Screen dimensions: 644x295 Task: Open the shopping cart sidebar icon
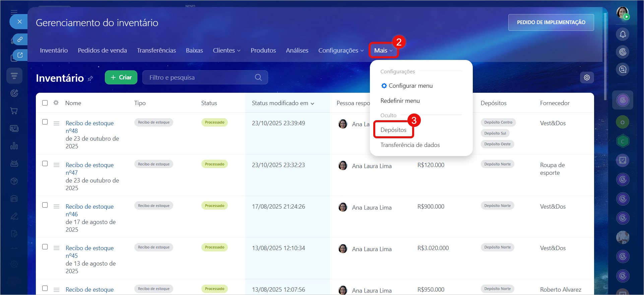(x=14, y=111)
